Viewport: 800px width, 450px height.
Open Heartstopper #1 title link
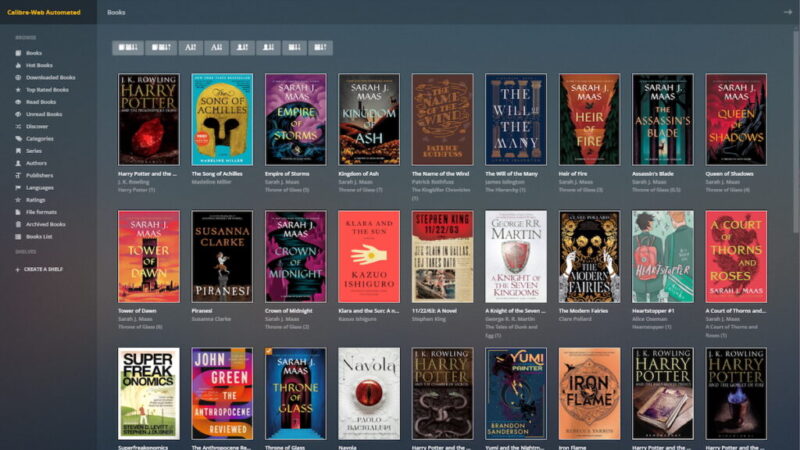click(653, 311)
